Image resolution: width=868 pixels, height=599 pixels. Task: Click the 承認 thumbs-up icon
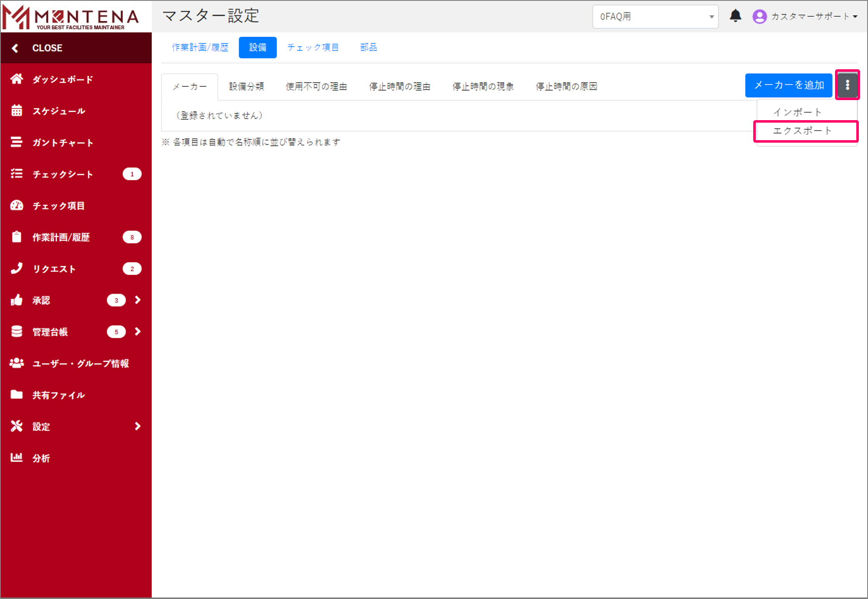click(17, 300)
